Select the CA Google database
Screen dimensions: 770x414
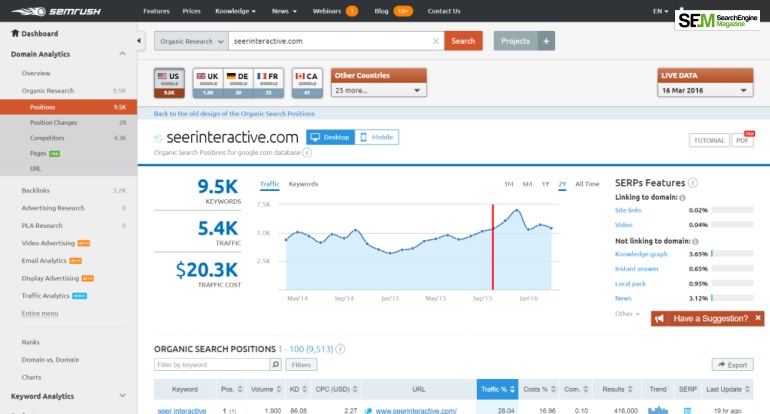(x=307, y=83)
